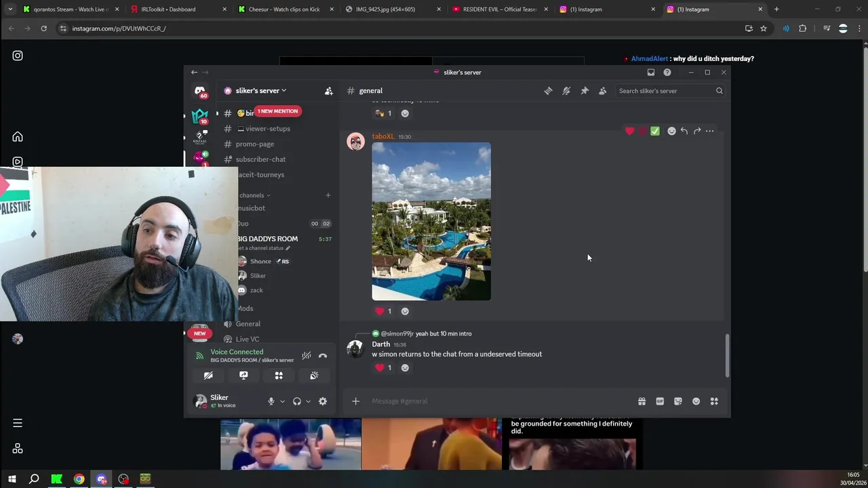The image size is (868, 488).
Task: Share your screen button
Action: click(243, 375)
